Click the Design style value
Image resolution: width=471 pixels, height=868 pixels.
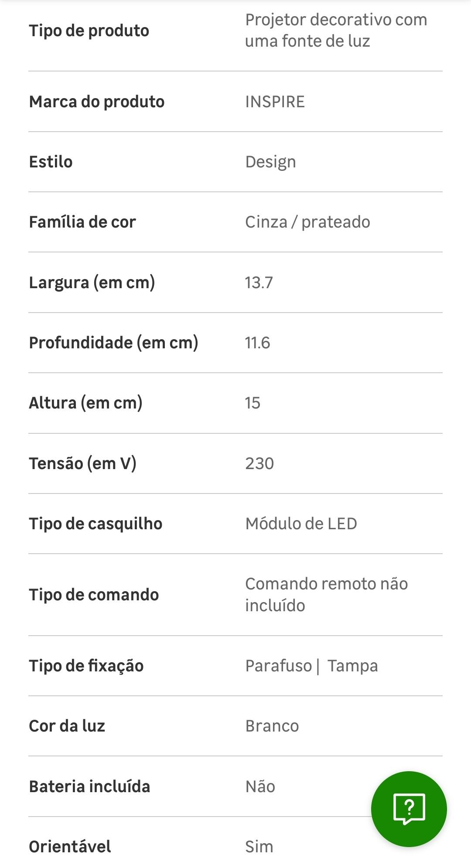pos(270,162)
